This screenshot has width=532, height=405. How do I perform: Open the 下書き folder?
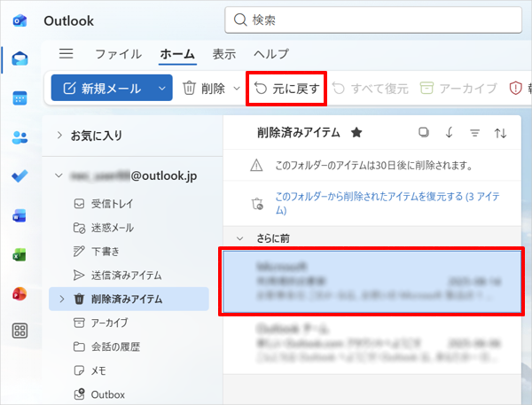(x=97, y=252)
